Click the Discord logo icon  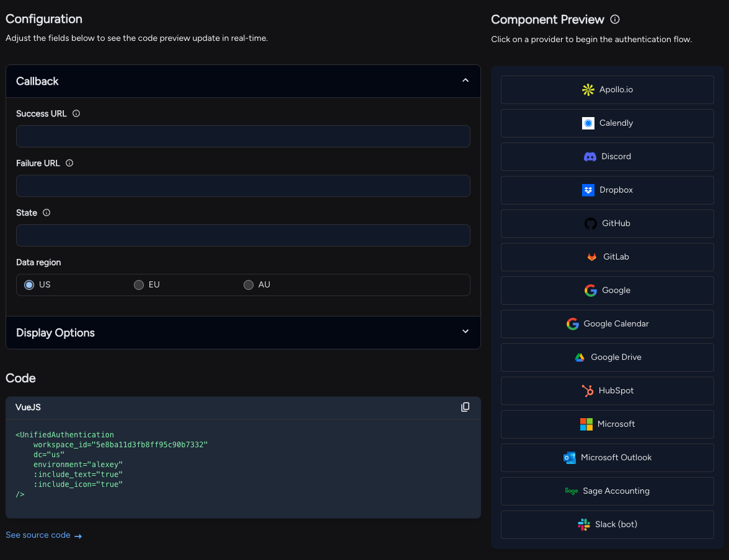590,157
